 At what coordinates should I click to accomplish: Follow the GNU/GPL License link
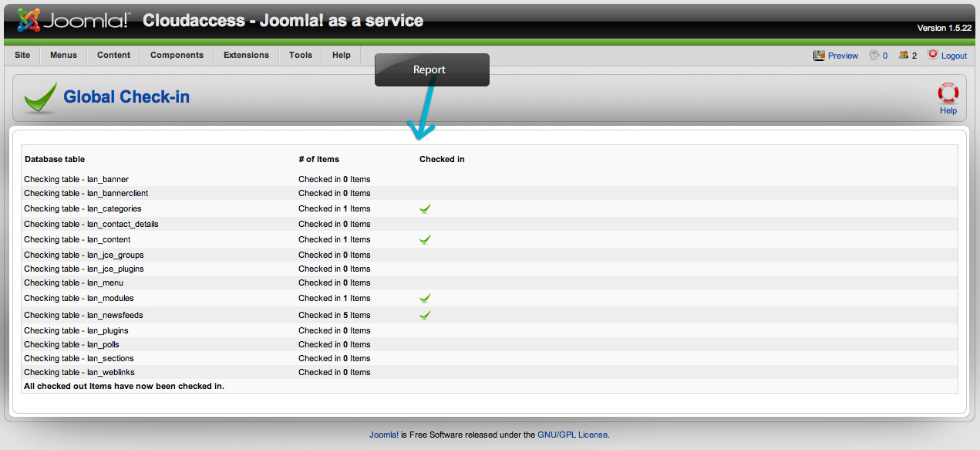(x=573, y=435)
